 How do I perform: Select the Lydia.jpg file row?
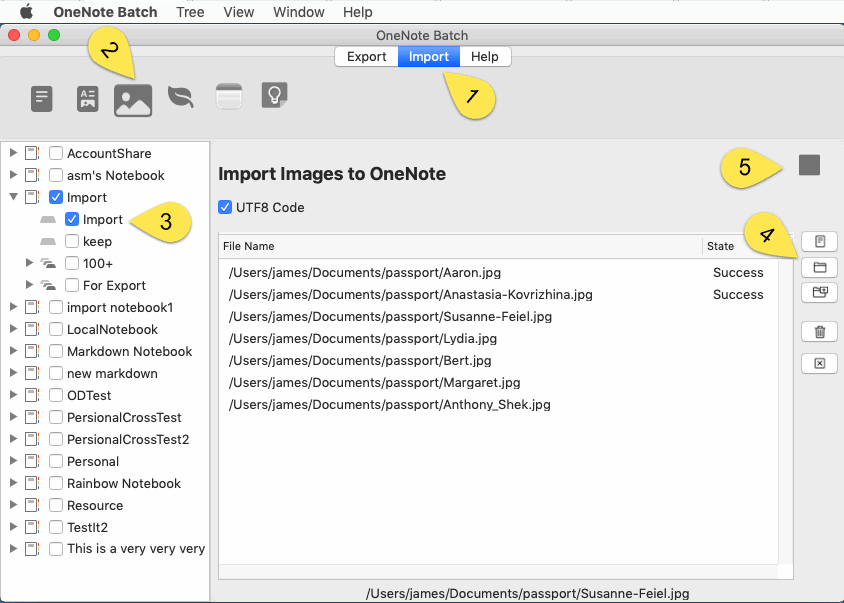click(x=498, y=339)
